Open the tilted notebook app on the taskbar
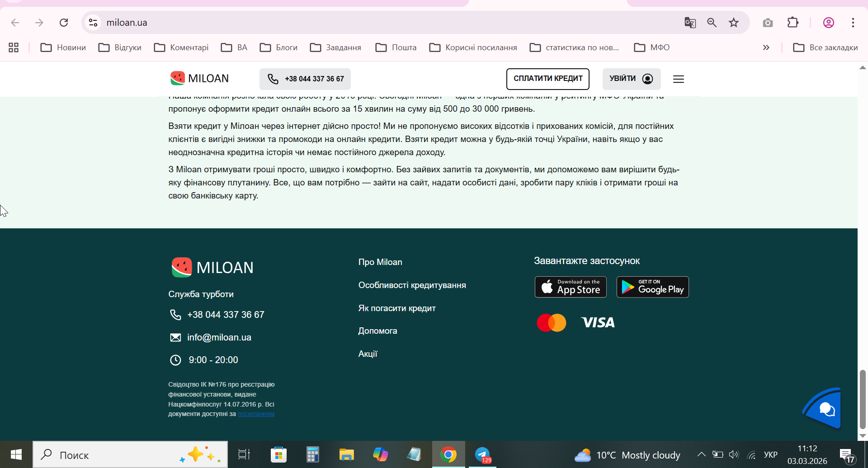This screenshot has width=868, height=468. (x=414, y=454)
